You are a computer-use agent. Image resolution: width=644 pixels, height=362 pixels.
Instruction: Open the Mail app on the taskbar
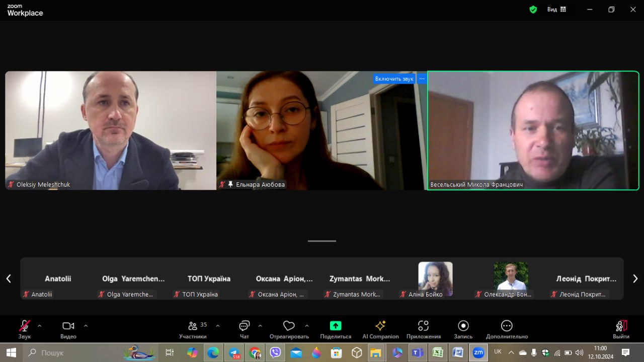point(296,352)
